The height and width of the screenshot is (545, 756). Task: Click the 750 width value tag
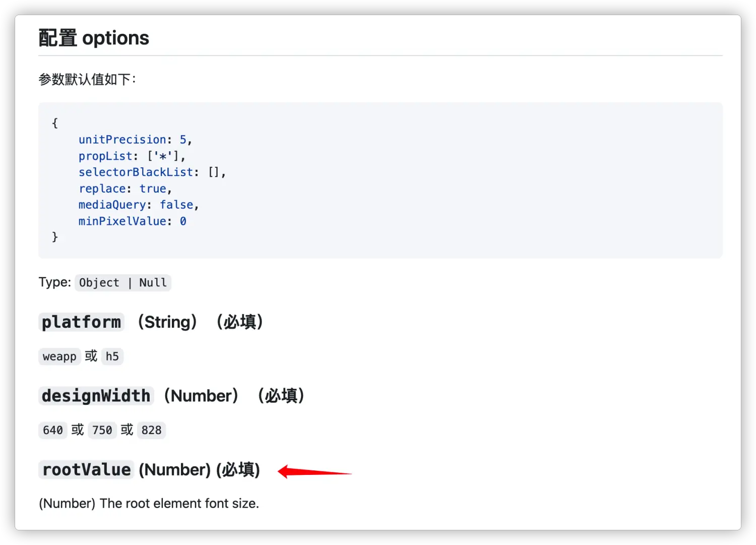(x=102, y=430)
